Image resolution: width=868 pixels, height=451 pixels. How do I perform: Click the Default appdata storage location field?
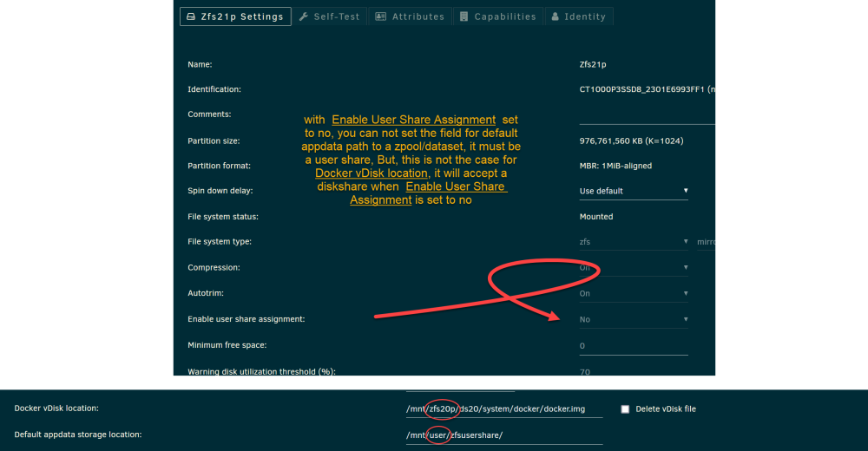pyautogui.click(x=503, y=435)
